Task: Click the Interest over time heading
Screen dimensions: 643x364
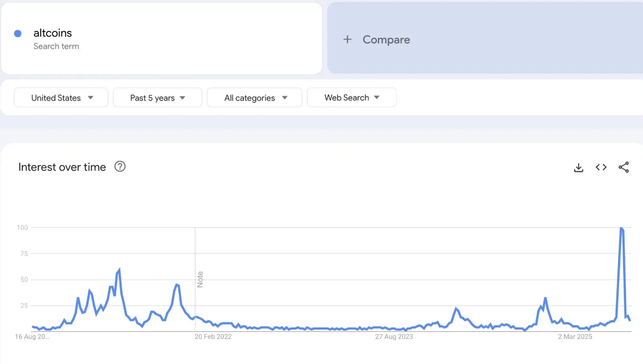Action: pyautogui.click(x=62, y=167)
